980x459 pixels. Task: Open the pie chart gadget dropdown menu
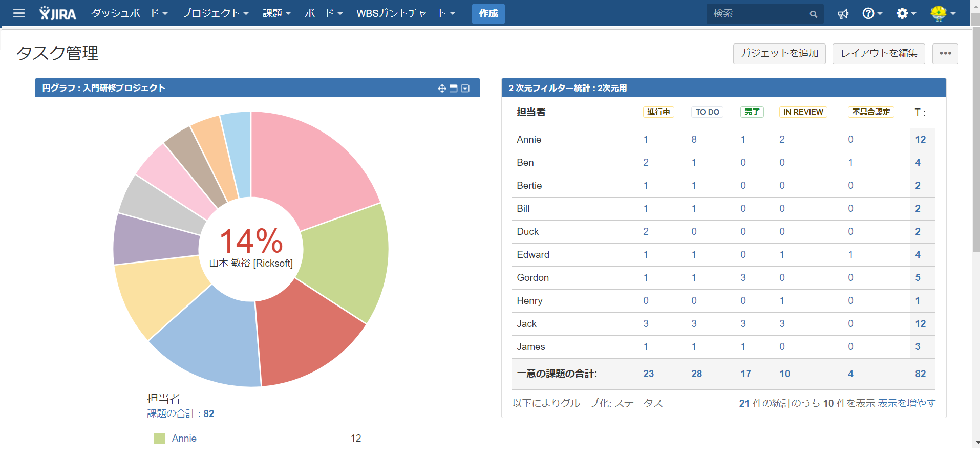(465, 89)
